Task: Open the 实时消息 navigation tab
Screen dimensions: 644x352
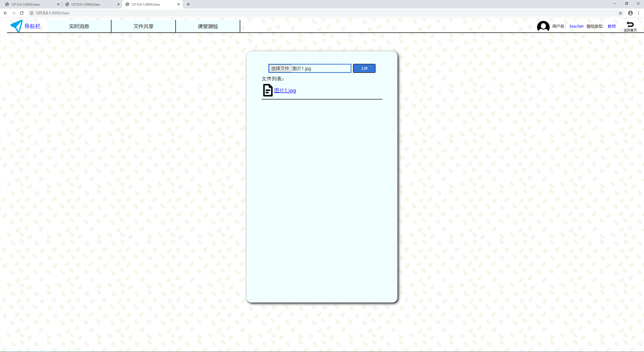Action: tap(79, 26)
